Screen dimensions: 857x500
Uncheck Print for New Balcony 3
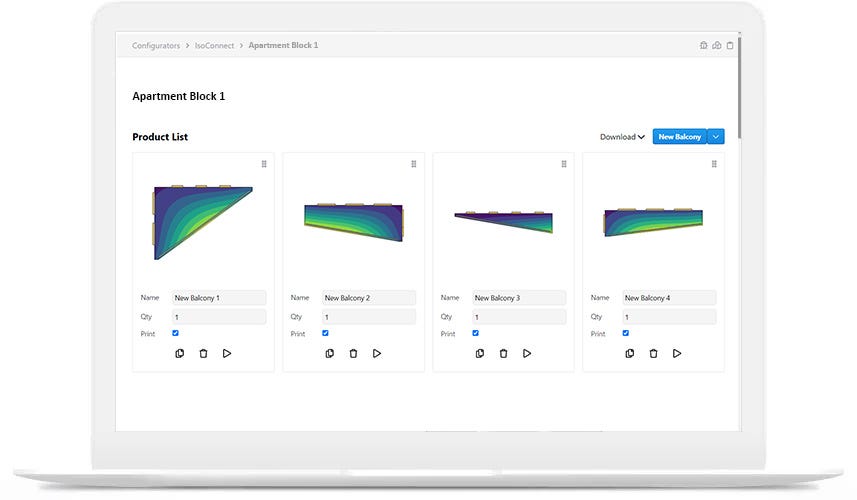(476, 333)
